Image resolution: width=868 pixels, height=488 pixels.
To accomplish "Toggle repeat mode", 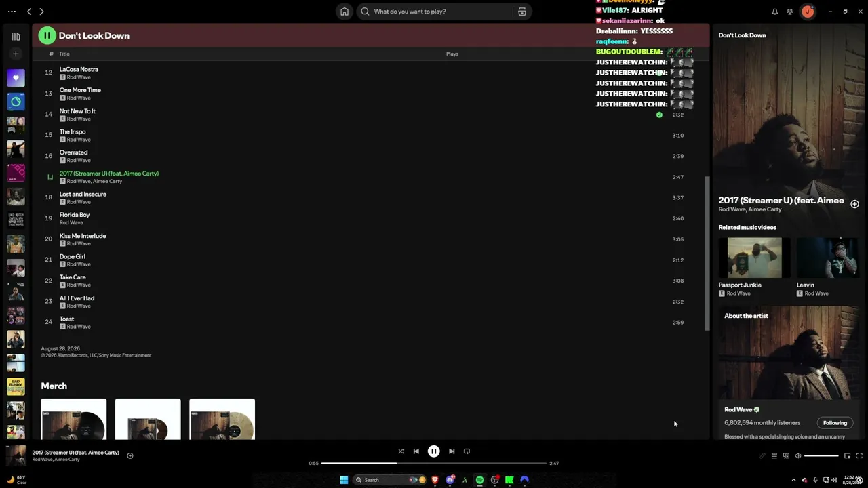I will click(467, 451).
